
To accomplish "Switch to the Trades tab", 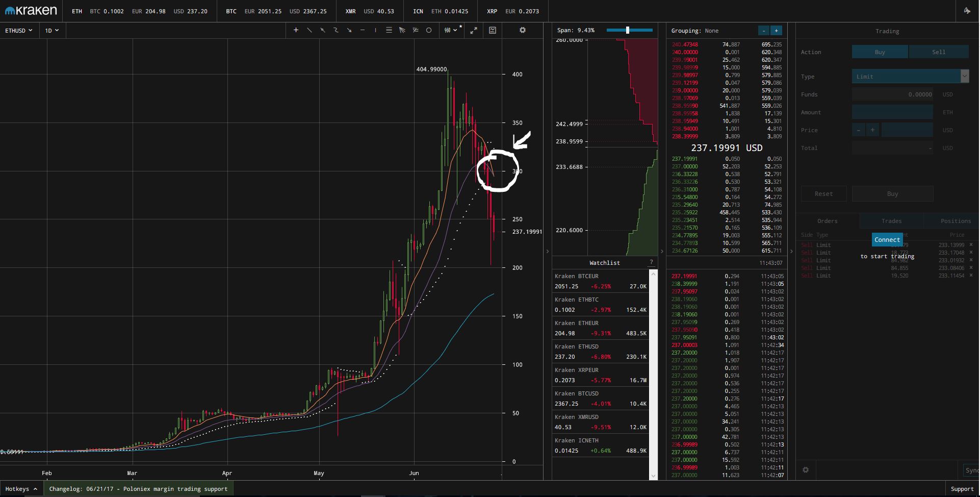I will pos(891,221).
